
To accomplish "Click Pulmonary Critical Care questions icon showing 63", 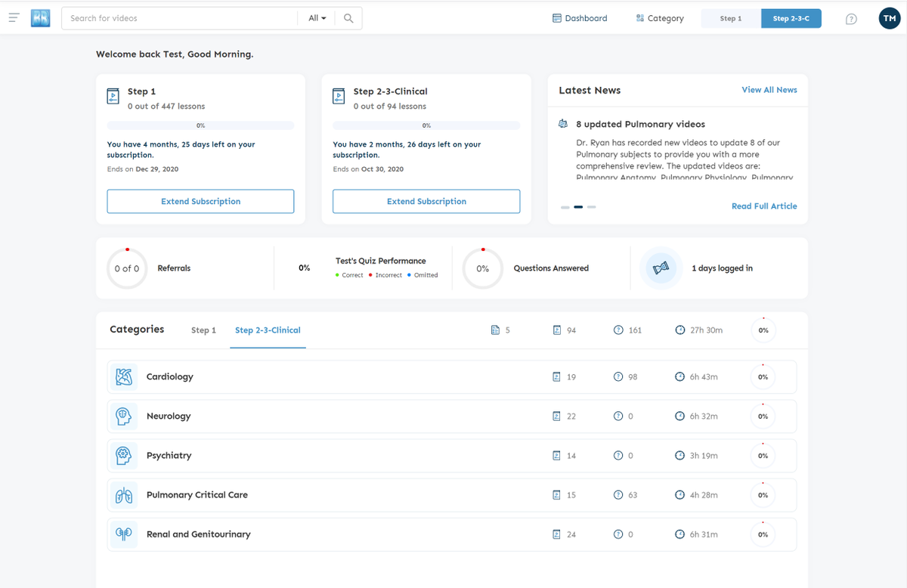I will (x=618, y=495).
